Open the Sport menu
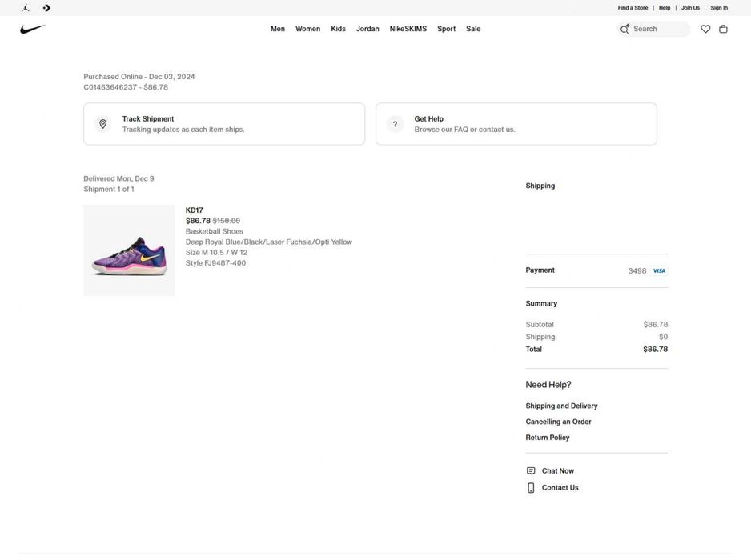The image size is (751, 560). tap(447, 29)
